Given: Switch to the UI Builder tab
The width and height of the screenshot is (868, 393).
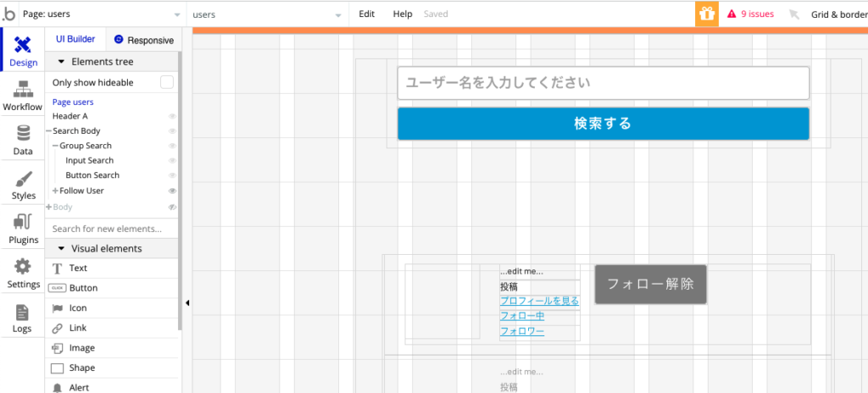Looking at the screenshot, I should coord(75,39).
